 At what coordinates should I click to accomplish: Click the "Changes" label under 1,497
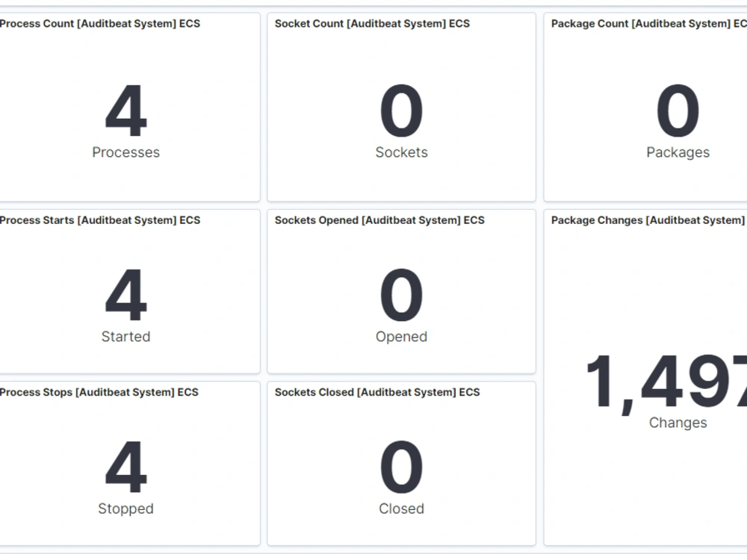[x=678, y=423]
